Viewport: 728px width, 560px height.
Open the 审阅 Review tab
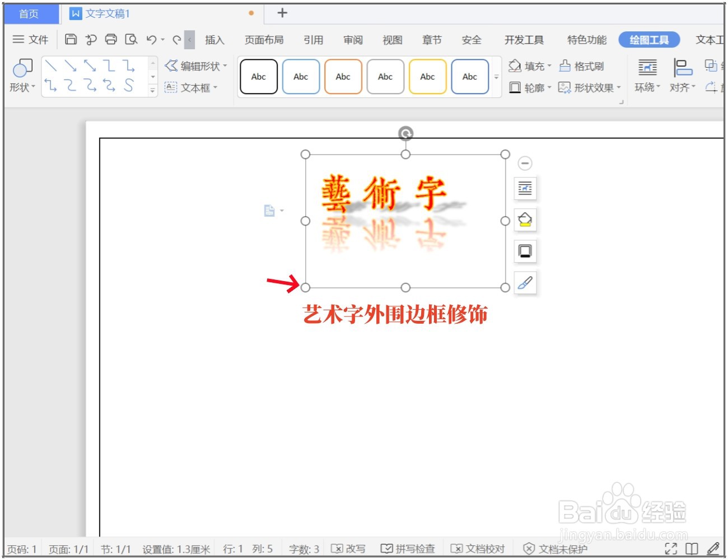tap(353, 40)
